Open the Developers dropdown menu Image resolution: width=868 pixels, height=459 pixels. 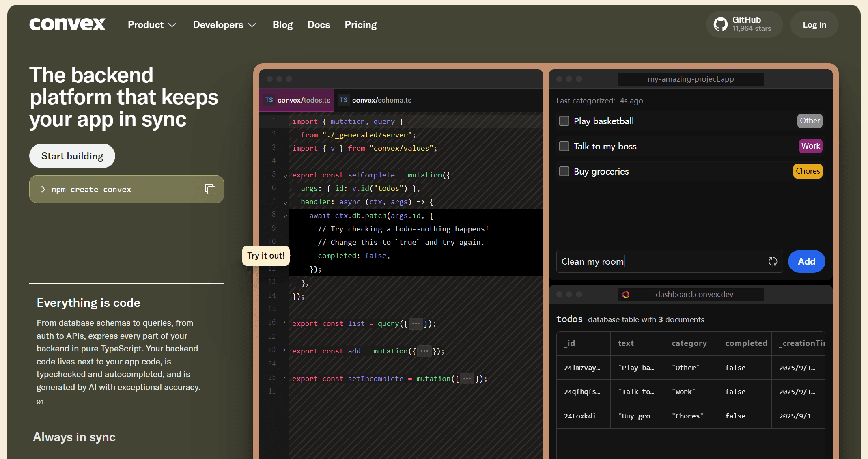tap(224, 25)
